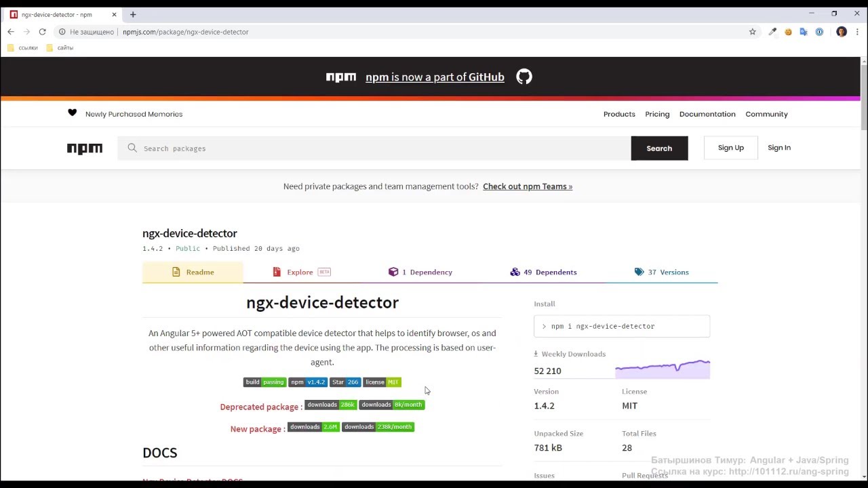Click the magnifier icon in search box

coord(132,148)
